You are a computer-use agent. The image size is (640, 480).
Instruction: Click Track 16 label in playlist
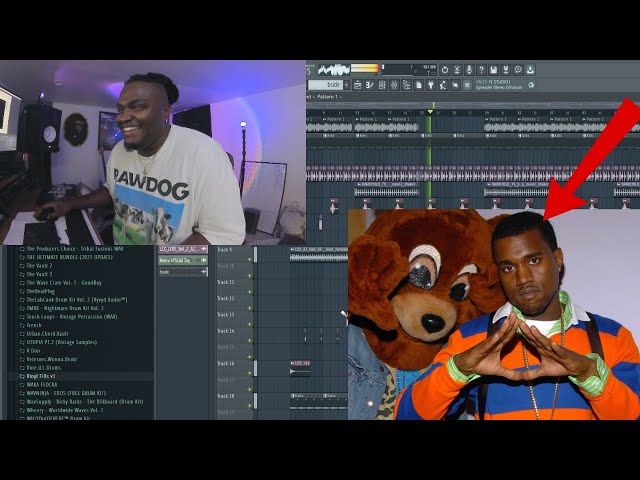[x=226, y=363]
